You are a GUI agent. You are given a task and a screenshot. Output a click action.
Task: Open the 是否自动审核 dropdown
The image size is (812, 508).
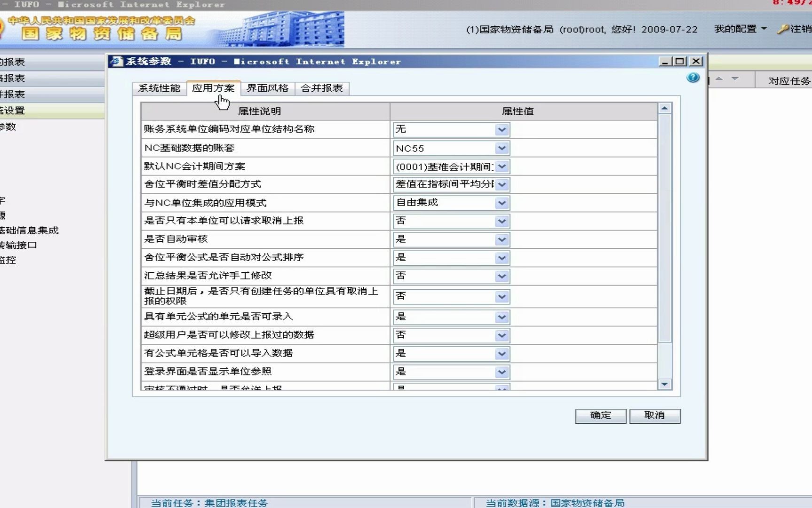[502, 239]
